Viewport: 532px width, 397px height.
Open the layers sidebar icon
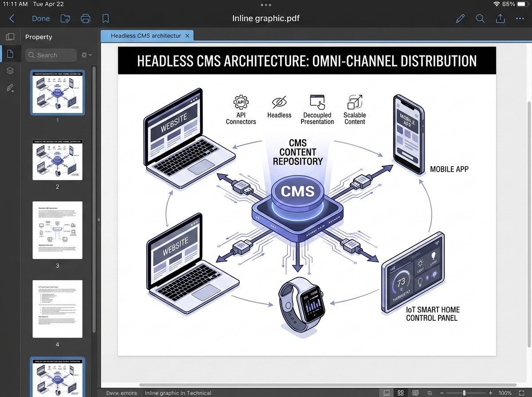(10, 71)
